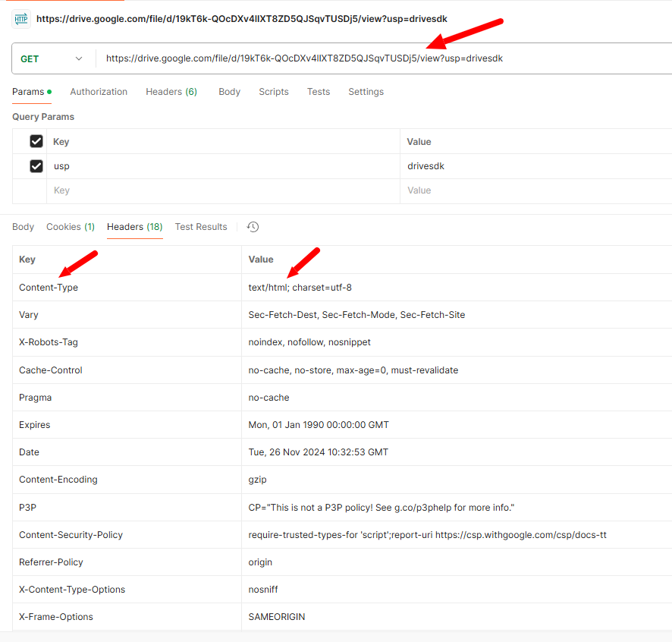672x642 pixels.
Task: Go to the Scripts tab
Action: click(274, 92)
